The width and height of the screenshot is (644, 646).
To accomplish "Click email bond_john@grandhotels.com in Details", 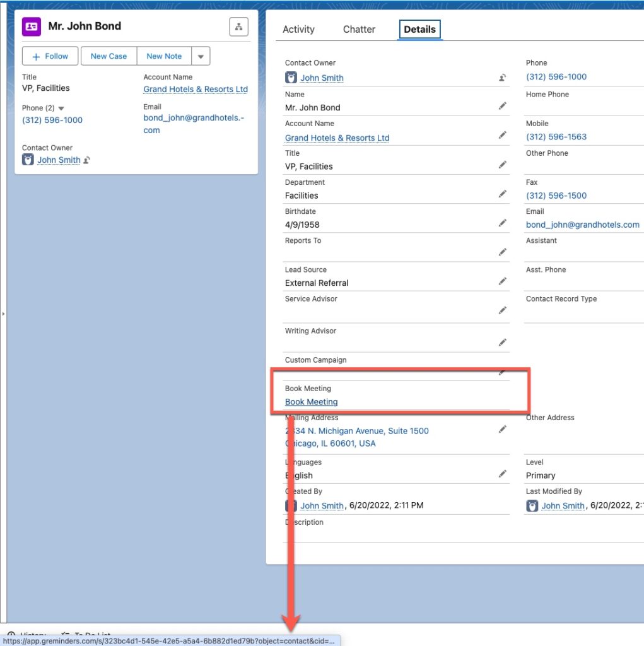I will pyautogui.click(x=582, y=225).
